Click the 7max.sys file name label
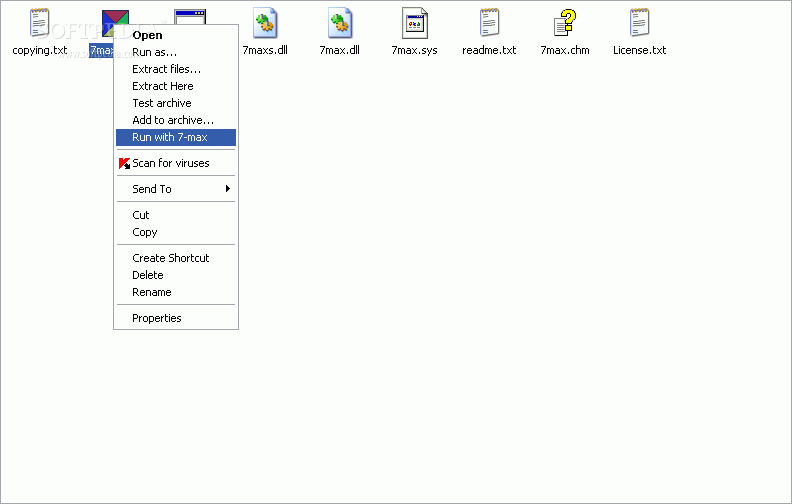The height and width of the screenshot is (504, 792). click(x=414, y=51)
